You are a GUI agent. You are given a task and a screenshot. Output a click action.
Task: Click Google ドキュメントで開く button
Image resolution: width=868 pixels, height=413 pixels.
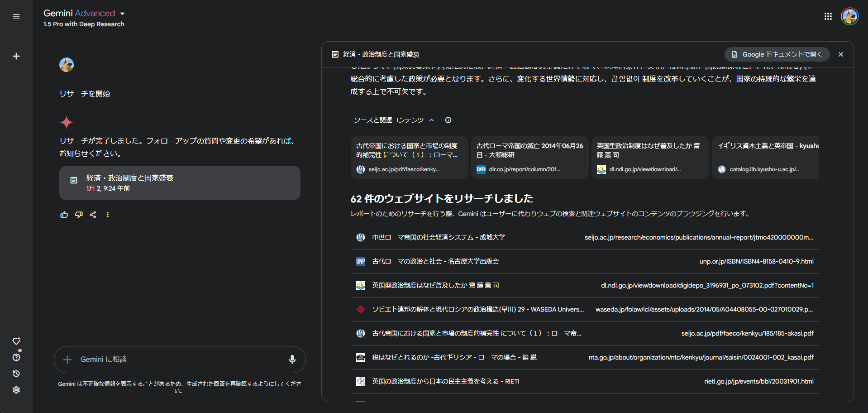pos(777,54)
